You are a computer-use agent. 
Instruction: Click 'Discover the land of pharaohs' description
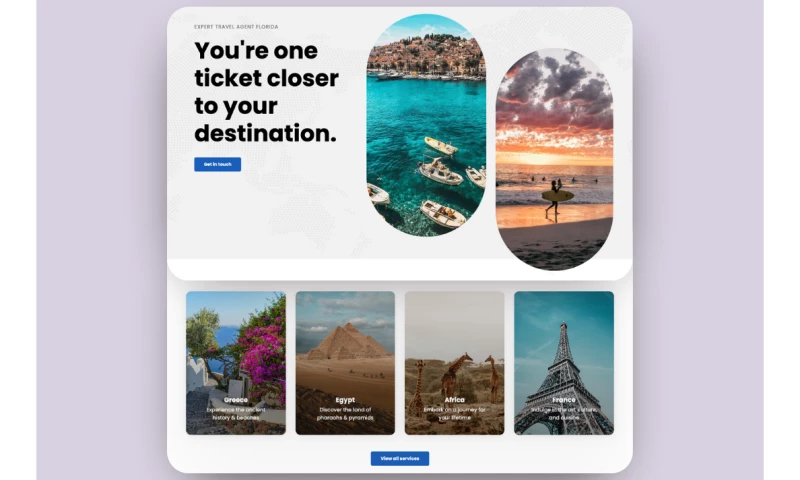point(345,414)
